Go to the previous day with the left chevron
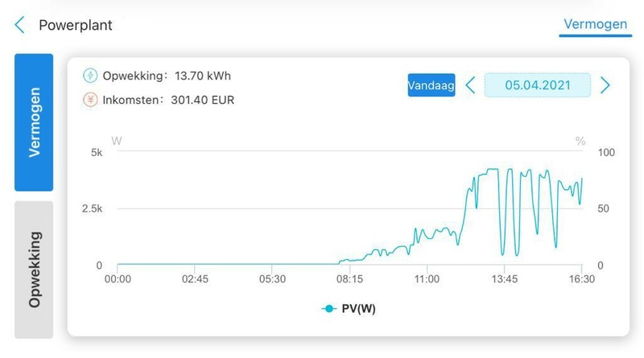 [x=471, y=85]
